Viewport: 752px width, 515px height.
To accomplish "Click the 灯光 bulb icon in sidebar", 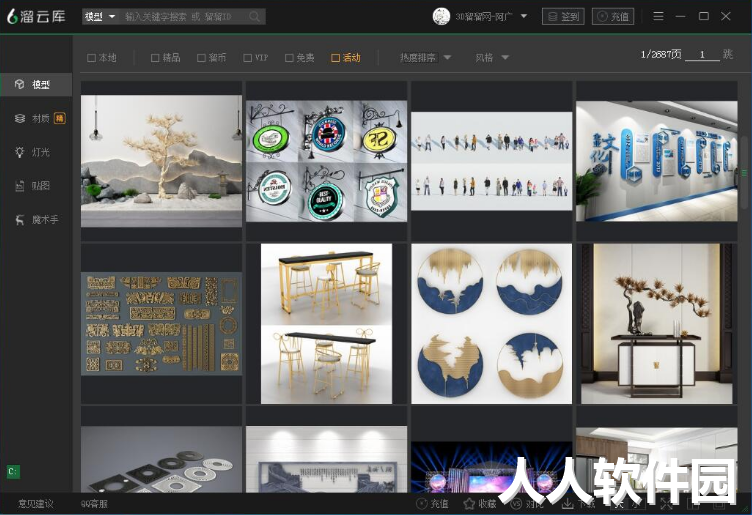I will point(20,152).
